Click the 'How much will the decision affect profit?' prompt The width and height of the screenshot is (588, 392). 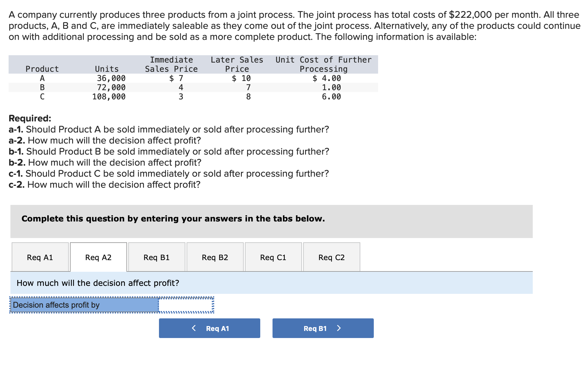click(98, 283)
